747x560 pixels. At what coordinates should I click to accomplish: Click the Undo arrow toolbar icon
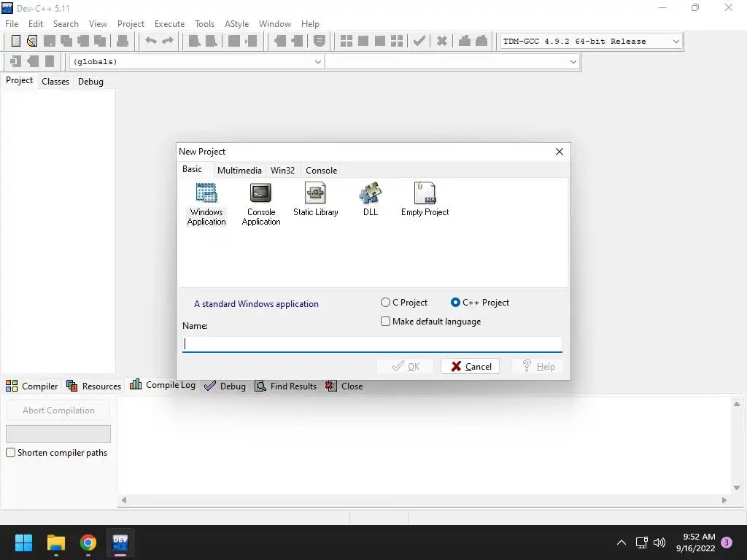click(x=150, y=41)
